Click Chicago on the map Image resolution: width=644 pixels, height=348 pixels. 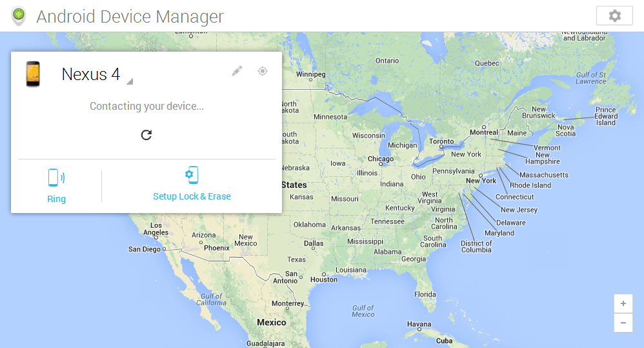coord(380,159)
